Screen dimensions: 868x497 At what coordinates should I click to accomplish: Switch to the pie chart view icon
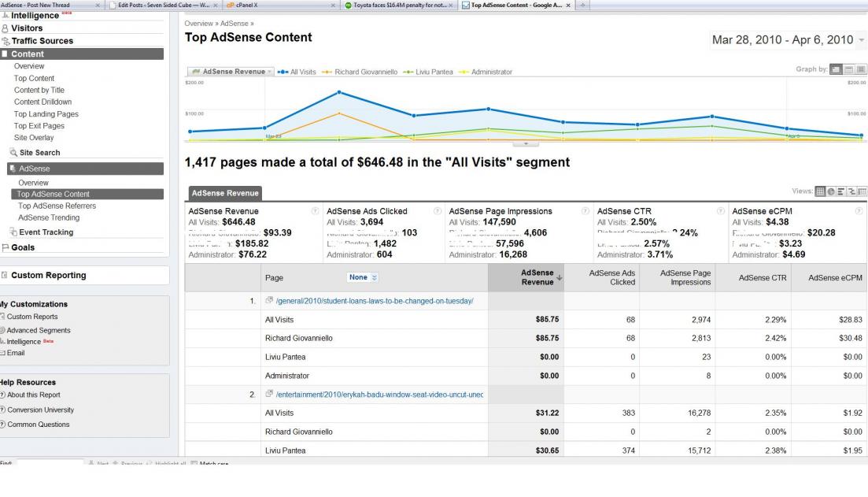click(831, 191)
